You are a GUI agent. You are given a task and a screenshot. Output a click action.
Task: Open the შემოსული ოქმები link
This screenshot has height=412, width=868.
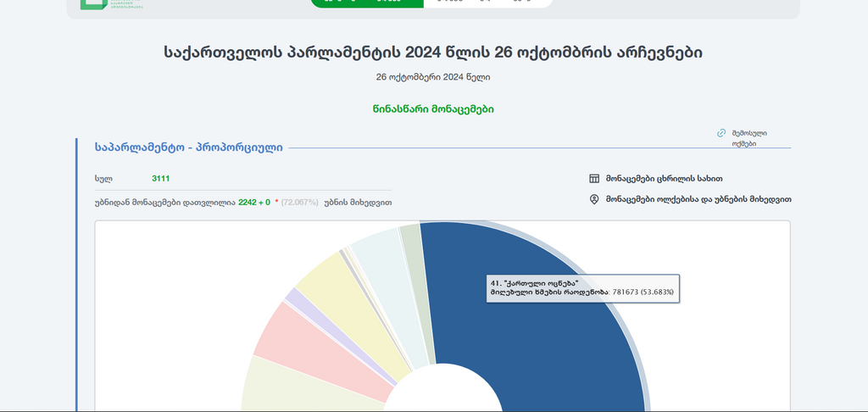point(749,138)
